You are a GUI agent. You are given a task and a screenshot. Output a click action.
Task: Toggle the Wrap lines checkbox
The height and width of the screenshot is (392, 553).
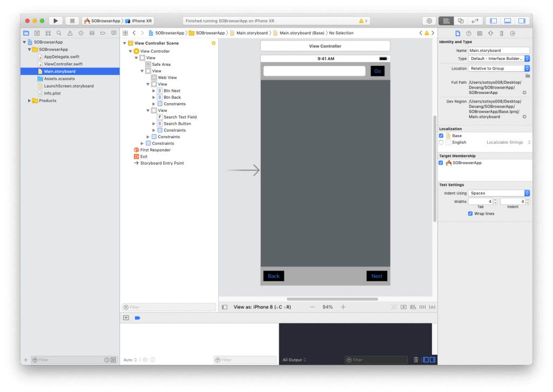click(x=470, y=213)
